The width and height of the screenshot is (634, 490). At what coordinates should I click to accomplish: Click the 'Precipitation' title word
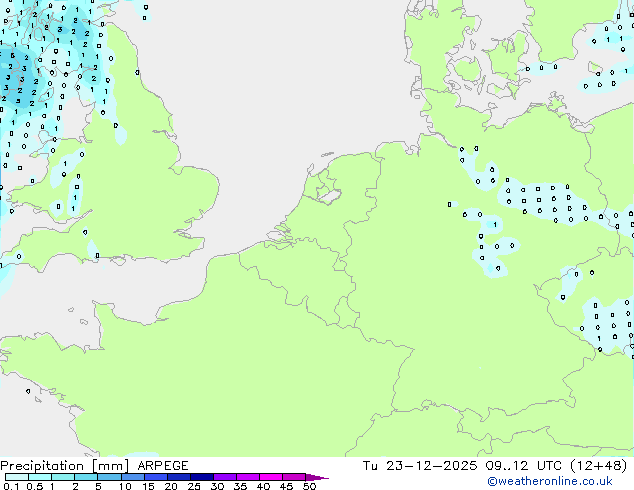pyautogui.click(x=42, y=466)
